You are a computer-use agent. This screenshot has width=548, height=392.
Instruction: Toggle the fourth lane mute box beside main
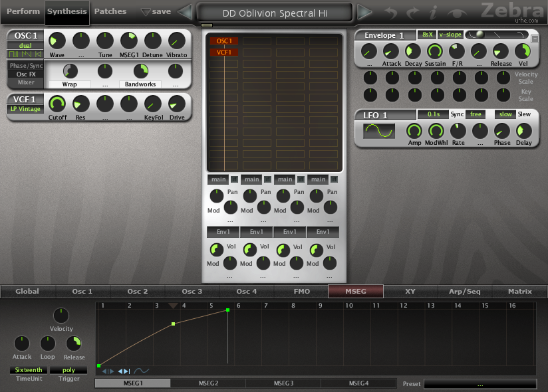coord(334,179)
